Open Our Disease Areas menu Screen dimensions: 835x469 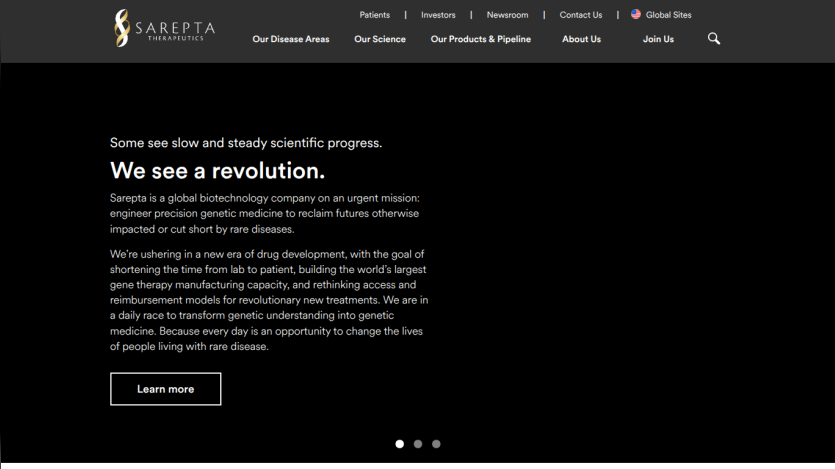click(x=291, y=39)
